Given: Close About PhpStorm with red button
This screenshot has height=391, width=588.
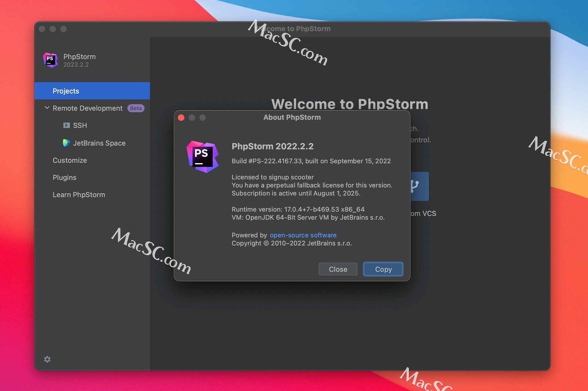Looking at the screenshot, I should 181,117.
